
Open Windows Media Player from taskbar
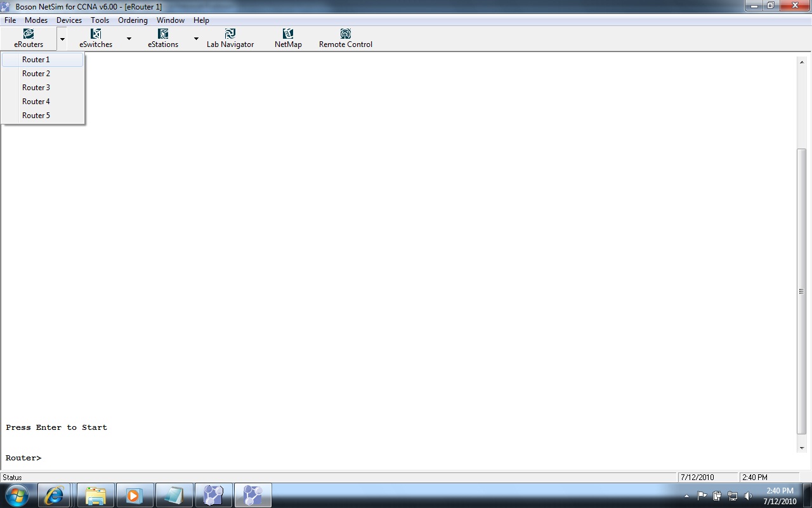(x=134, y=495)
